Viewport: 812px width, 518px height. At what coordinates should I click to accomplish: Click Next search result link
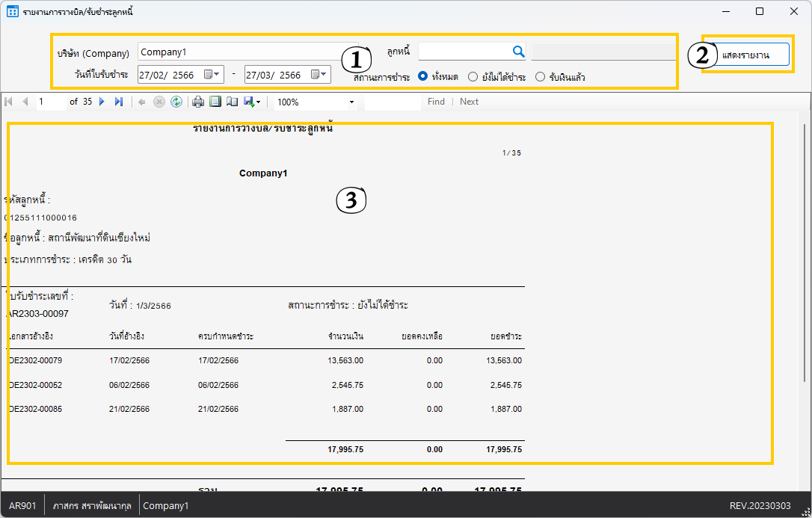point(469,102)
